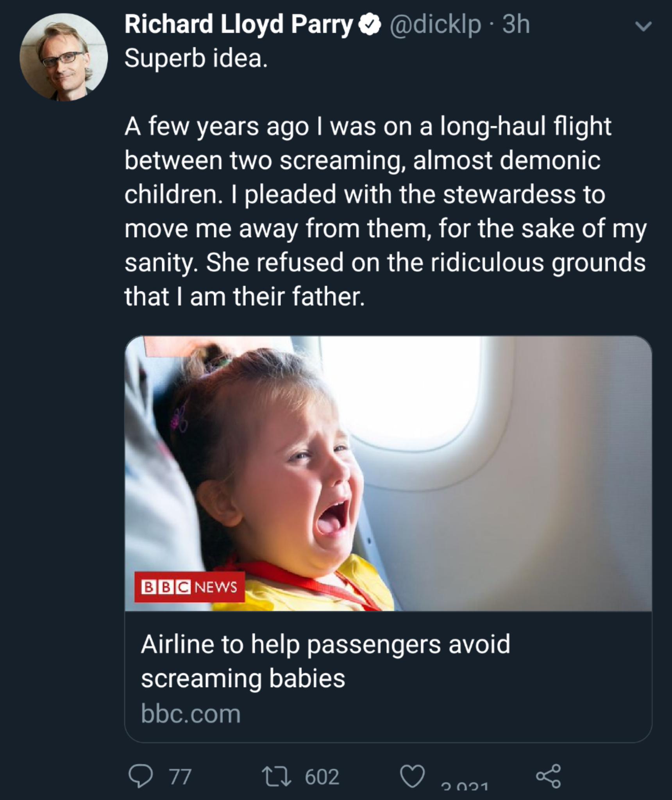Retweet using the arrows icon
Screen dimensions: 672x800
[x=277, y=776]
